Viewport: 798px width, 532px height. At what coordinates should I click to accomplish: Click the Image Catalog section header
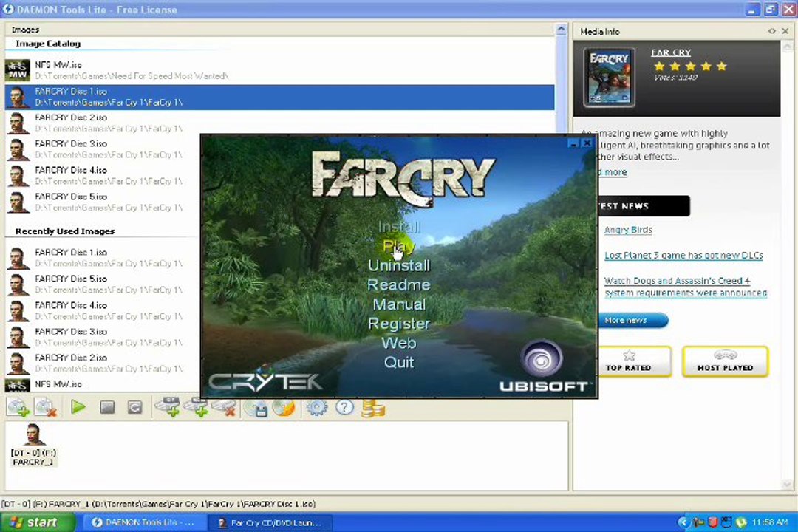pyautogui.click(x=48, y=44)
